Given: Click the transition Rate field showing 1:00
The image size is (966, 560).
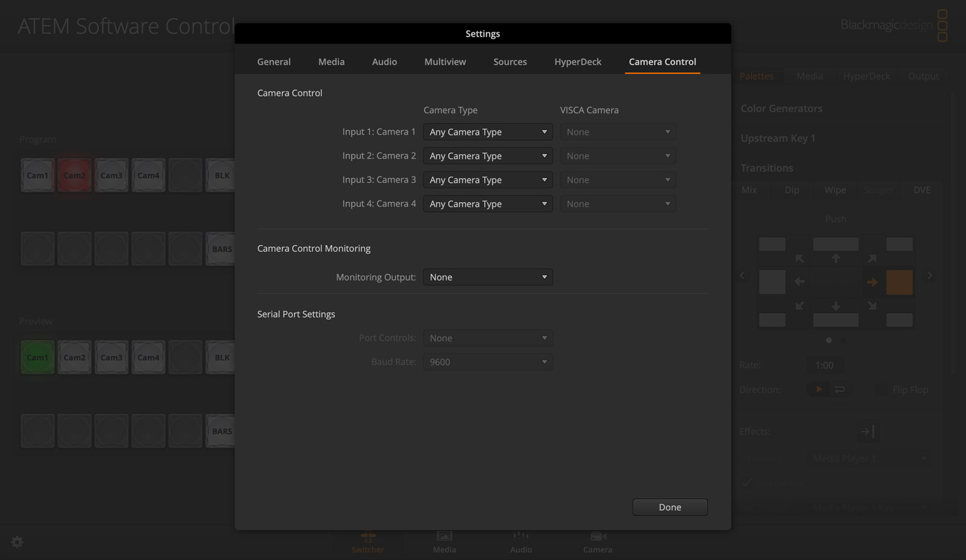Looking at the screenshot, I should coord(824,364).
